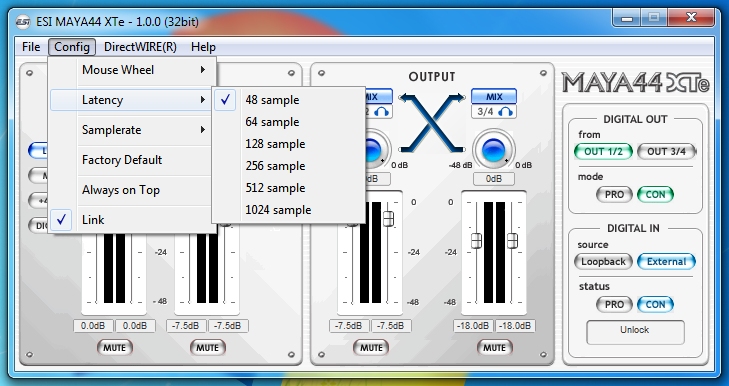Mute the first input channel
729x386 pixels.
114,347
